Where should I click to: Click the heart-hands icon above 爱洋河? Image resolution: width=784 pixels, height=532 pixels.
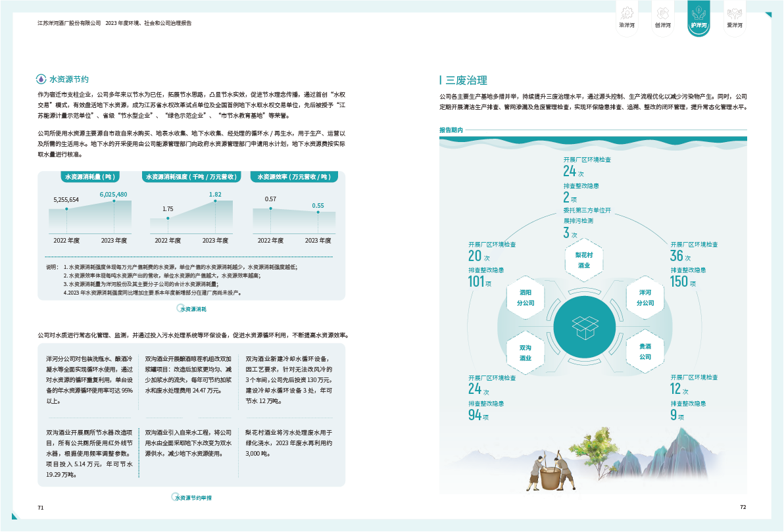[x=734, y=12]
